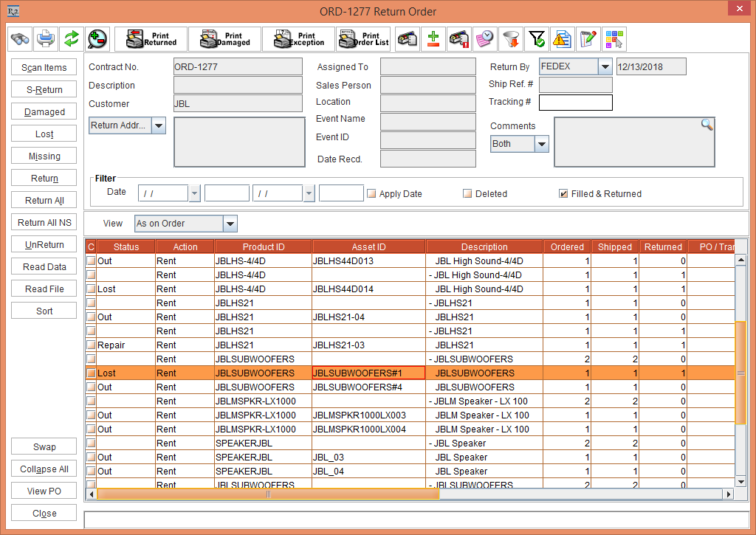Toggle the Deleted filter checkbox

(467, 194)
